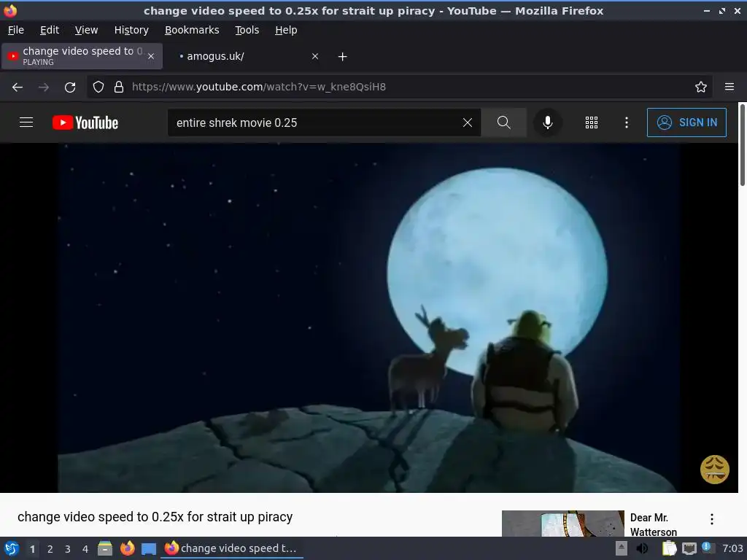This screenshot has width=747, height=560.
Task: Open the clipboard manager tray icon
Action: click(670, 548)
